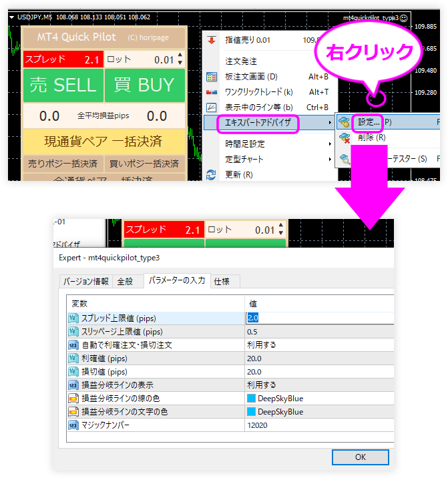Open the 自動で利確注文・損切注文 value 利用する

pyautogui.click(x=319, y=345)
